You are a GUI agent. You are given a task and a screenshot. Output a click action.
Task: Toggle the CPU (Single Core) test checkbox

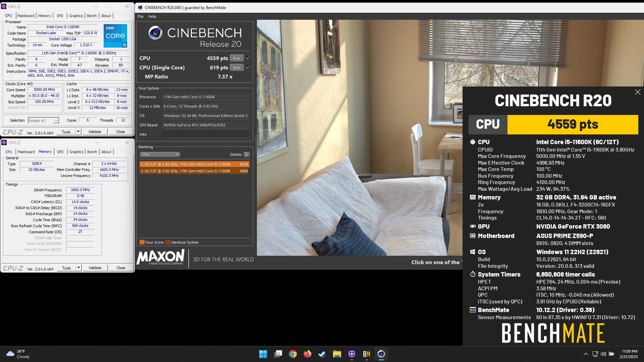[248, 67]
